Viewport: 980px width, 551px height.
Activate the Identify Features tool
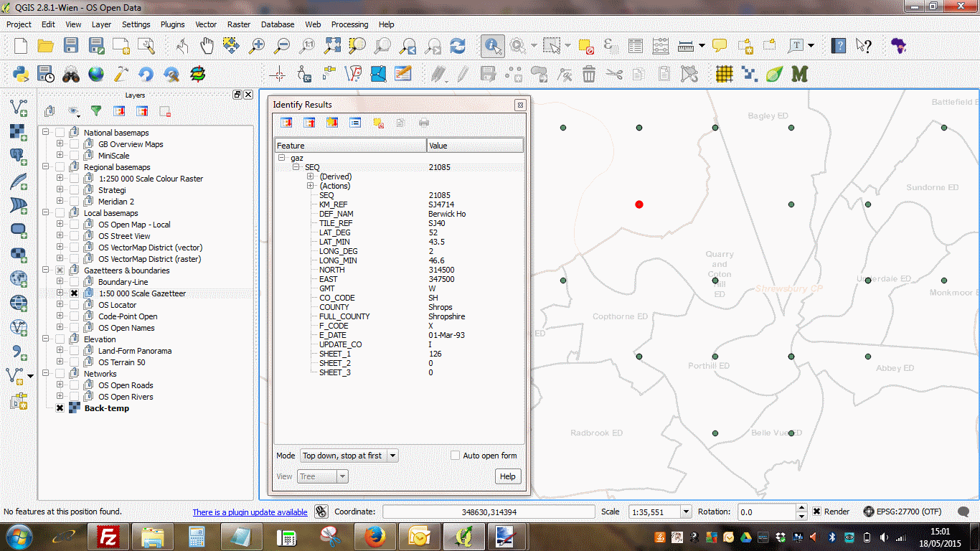coord(492,46)
